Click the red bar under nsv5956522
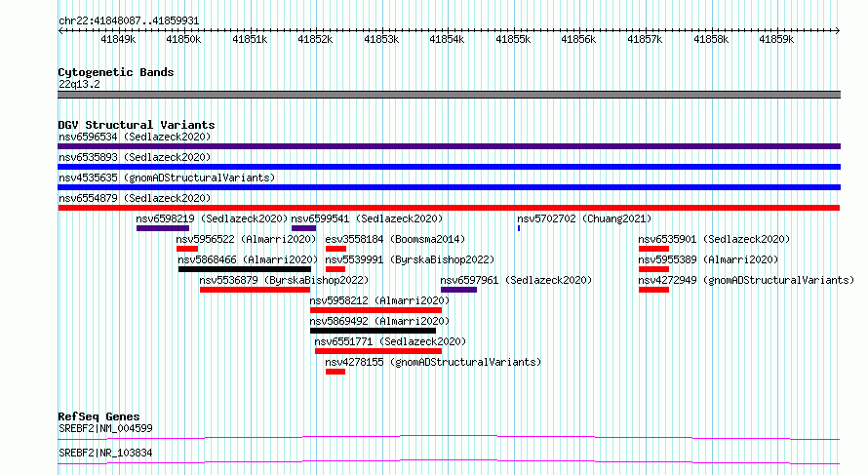The height and width of the screenshot is (475, 868). click(187, 249)
